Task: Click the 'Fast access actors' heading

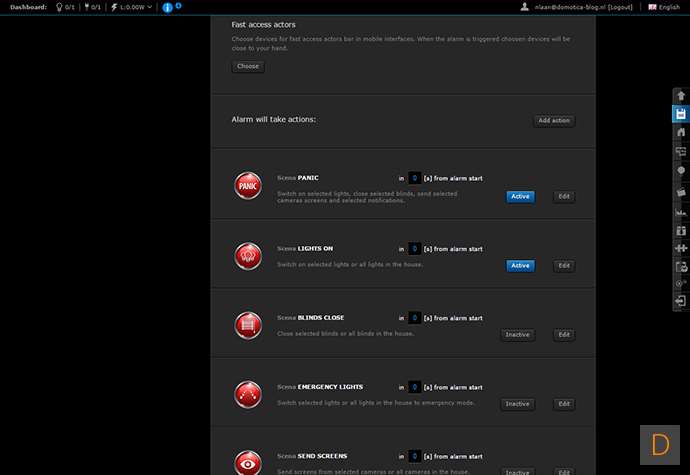Action: coord(263,25)
